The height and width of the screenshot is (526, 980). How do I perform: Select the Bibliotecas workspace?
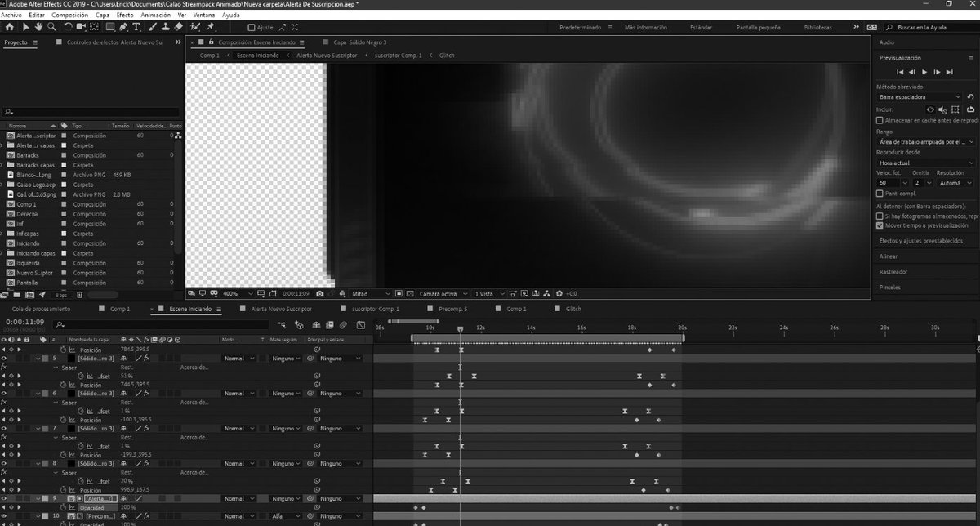(818, 27)
